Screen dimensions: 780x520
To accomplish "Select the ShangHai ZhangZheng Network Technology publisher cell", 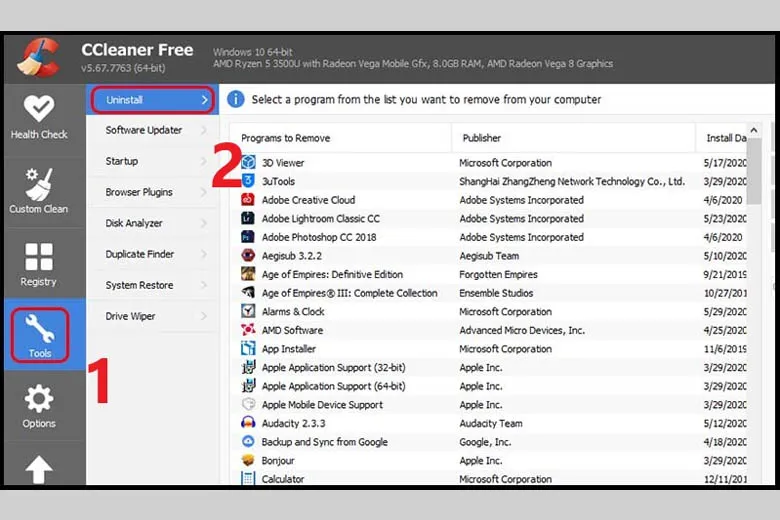I will click(x=572, y=181).
